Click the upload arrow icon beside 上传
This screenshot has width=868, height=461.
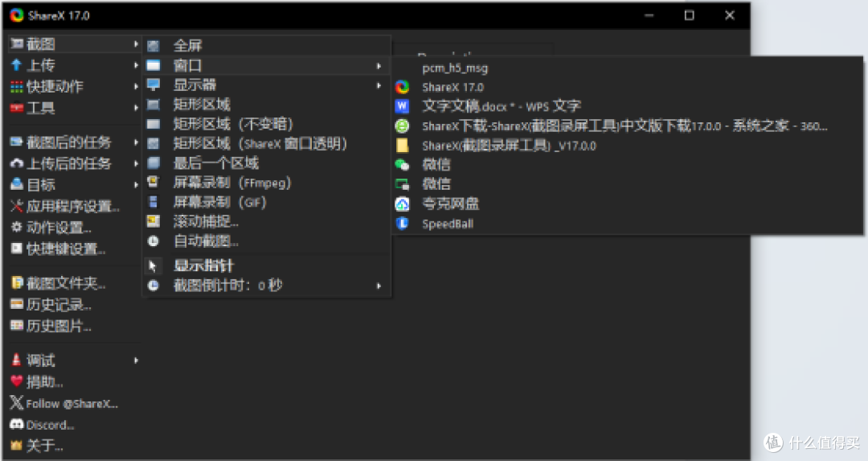click(17, 65)
